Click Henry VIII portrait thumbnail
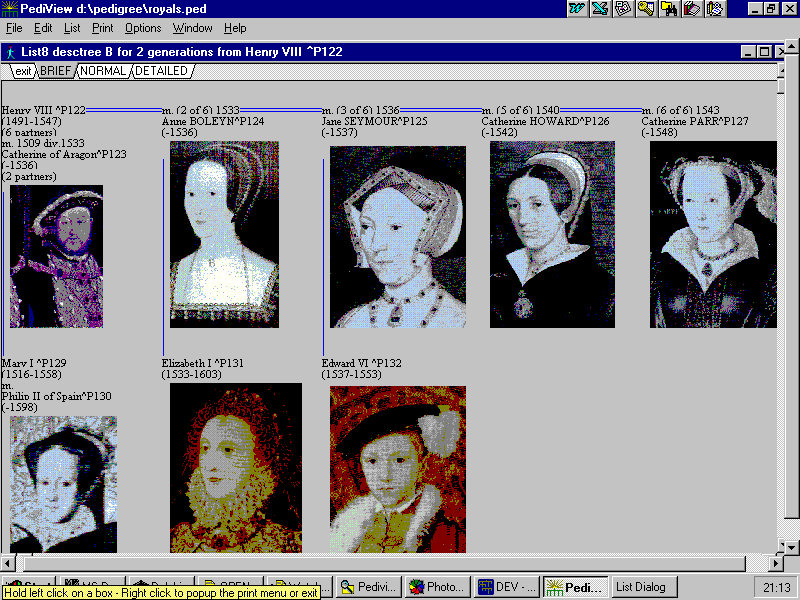800x600 pixels. 57,256
